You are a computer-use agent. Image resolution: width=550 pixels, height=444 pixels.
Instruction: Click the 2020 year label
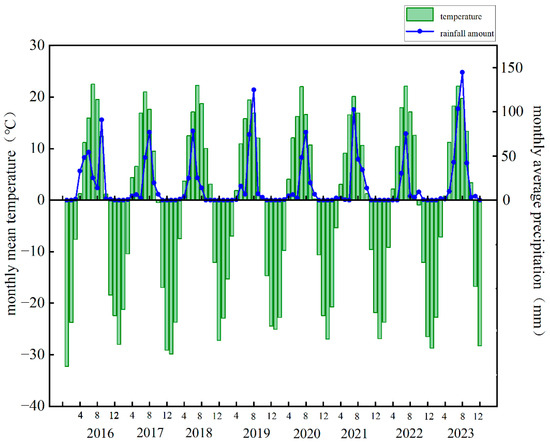click(307, 433)
